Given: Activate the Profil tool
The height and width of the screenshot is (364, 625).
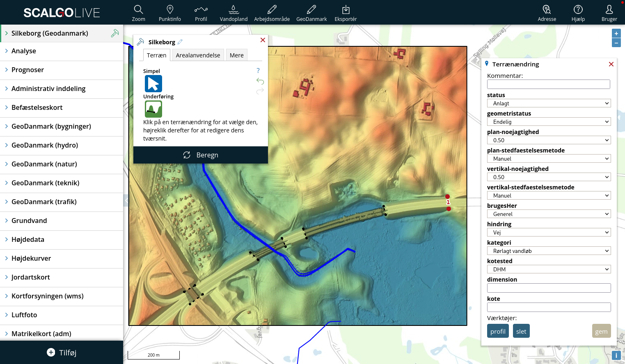Looking at the screenshot, I should tap(201, 13).
